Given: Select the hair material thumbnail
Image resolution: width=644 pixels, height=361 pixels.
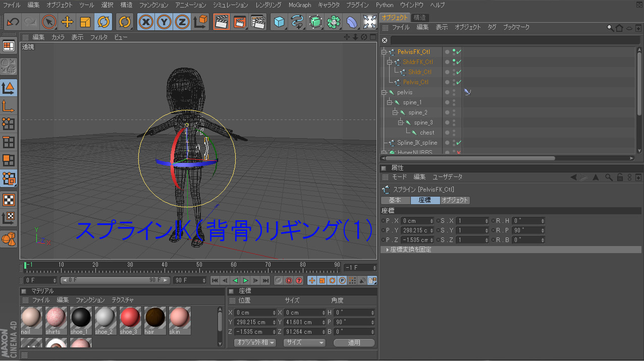Looking at the screenshot, I should pos(155,318).
